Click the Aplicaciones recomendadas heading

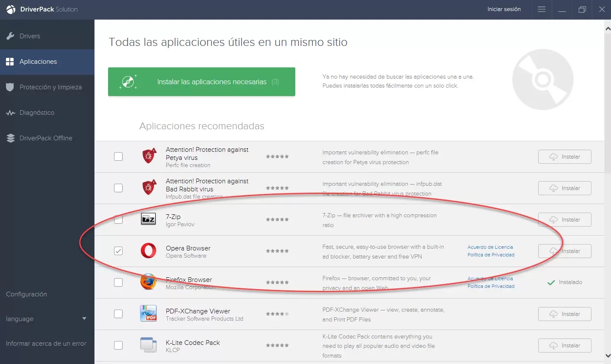tap(202, 126)
